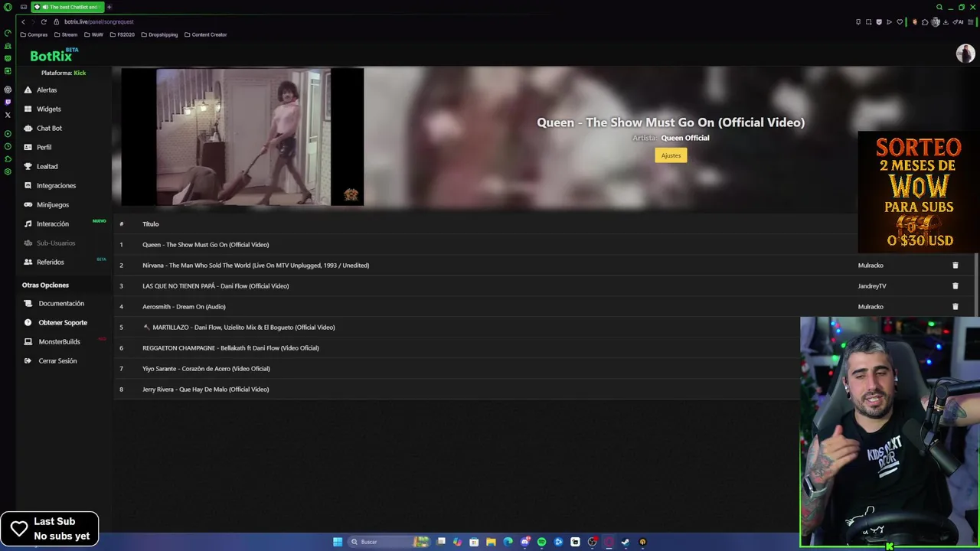Open Documentación under Otras Opciones
This screenshot has width=980, height=551.
coord(61,303)
